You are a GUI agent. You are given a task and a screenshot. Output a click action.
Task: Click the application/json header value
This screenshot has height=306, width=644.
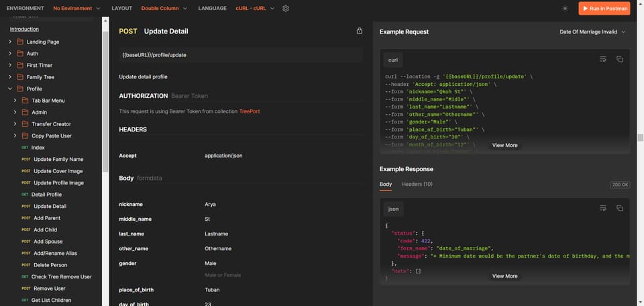point(223,156)
